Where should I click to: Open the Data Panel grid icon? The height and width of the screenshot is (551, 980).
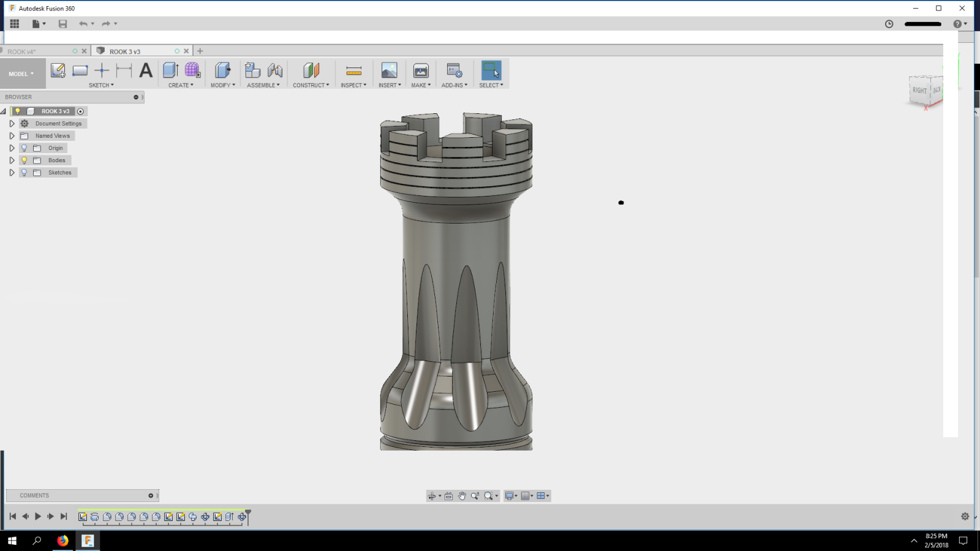[x=15, y=24]
